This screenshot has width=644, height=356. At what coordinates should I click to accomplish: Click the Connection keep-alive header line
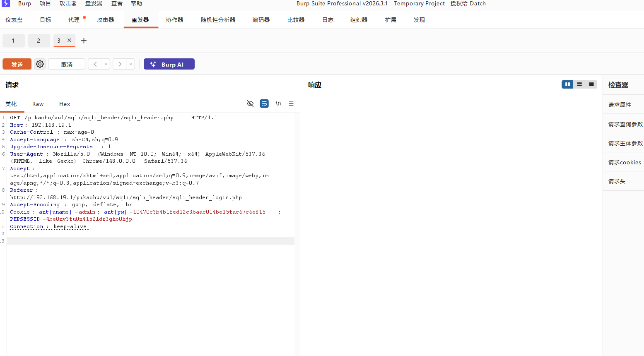[x=48, y=226]
